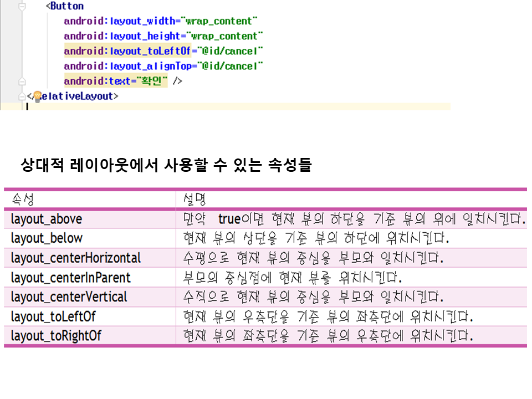
Task: Click the 설명 column header
Action: pos(195,199)
